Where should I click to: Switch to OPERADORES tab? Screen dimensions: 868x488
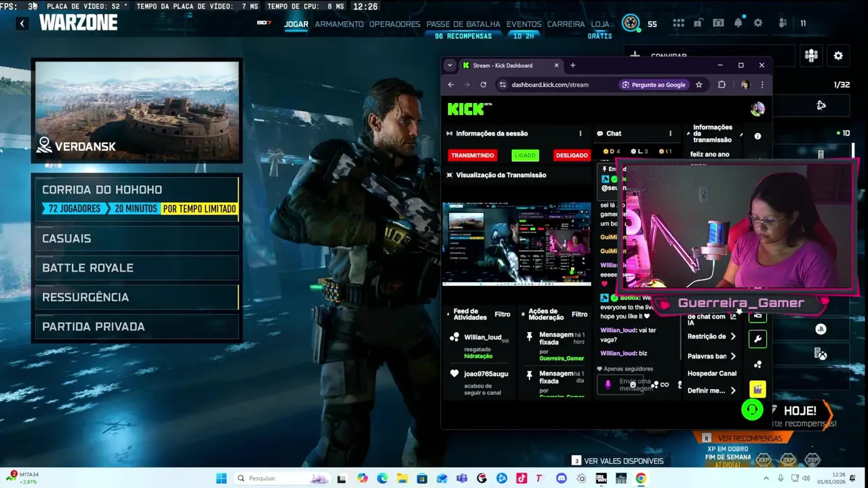(395, 24)
